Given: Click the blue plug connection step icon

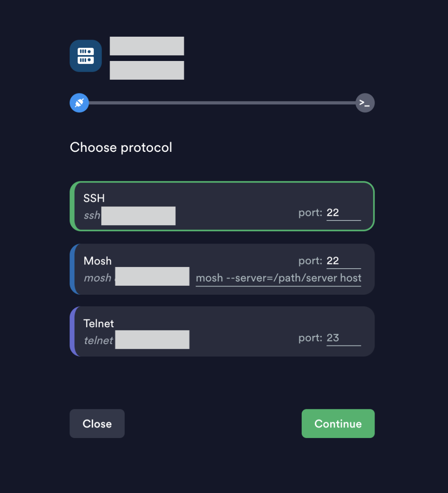Looking at the screenshot, I should 79,103.
